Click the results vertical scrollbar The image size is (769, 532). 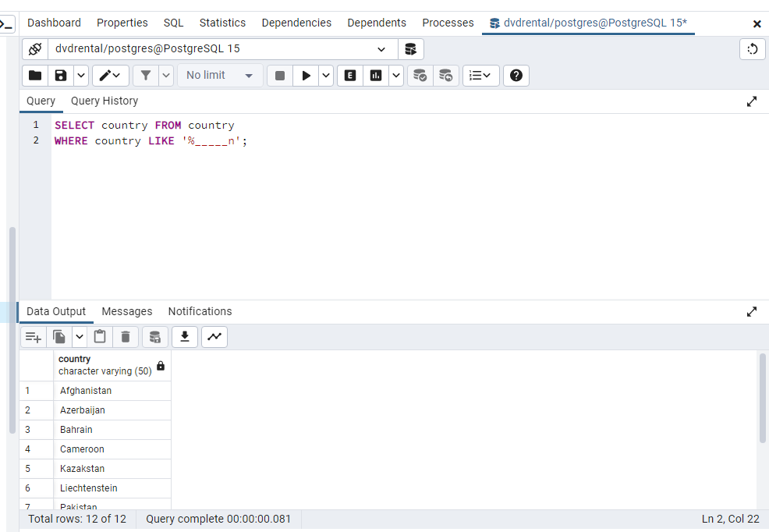[x=762, y=398]
